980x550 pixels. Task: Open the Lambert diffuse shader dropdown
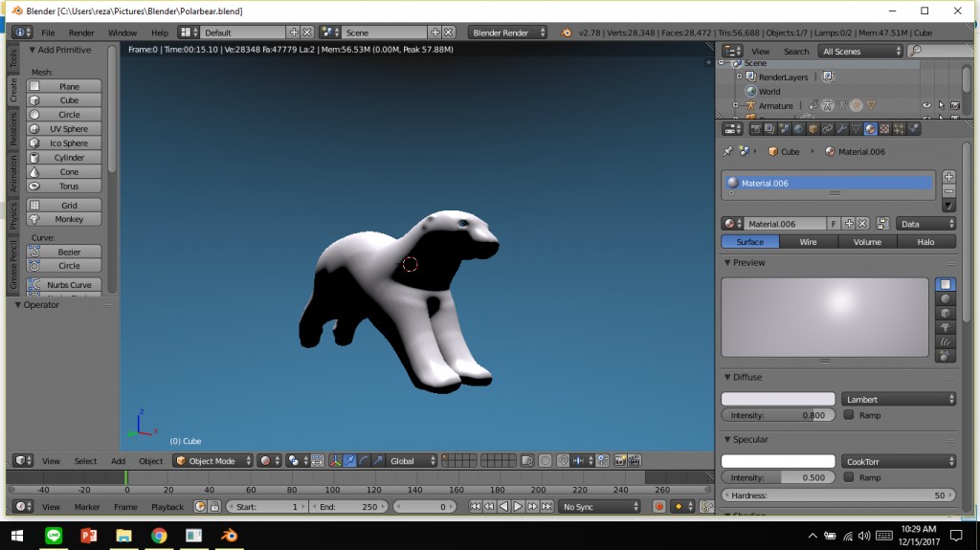click(x=899, y=399)
